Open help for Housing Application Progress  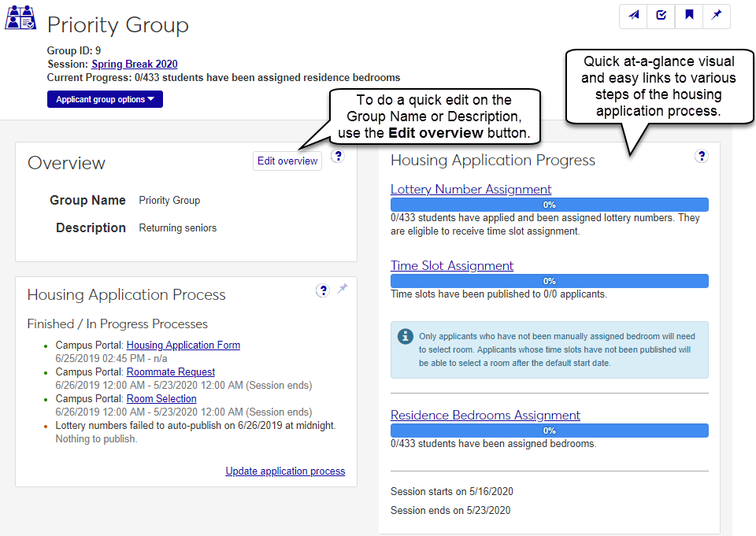point(701,156)
